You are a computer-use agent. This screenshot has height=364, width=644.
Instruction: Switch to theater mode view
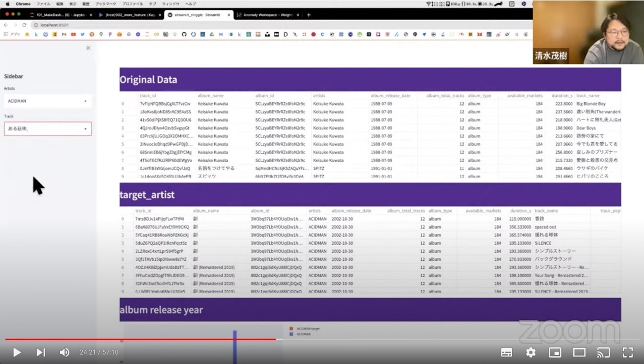579,353
